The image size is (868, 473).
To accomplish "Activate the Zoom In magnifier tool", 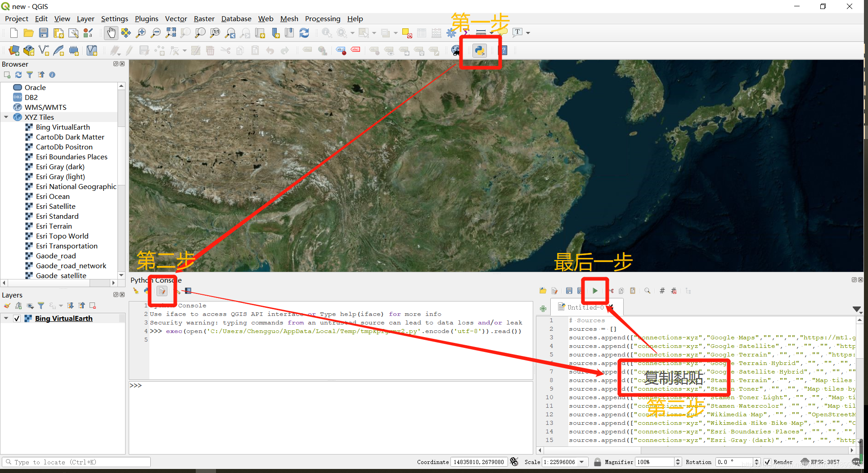I will pos(140,33).
